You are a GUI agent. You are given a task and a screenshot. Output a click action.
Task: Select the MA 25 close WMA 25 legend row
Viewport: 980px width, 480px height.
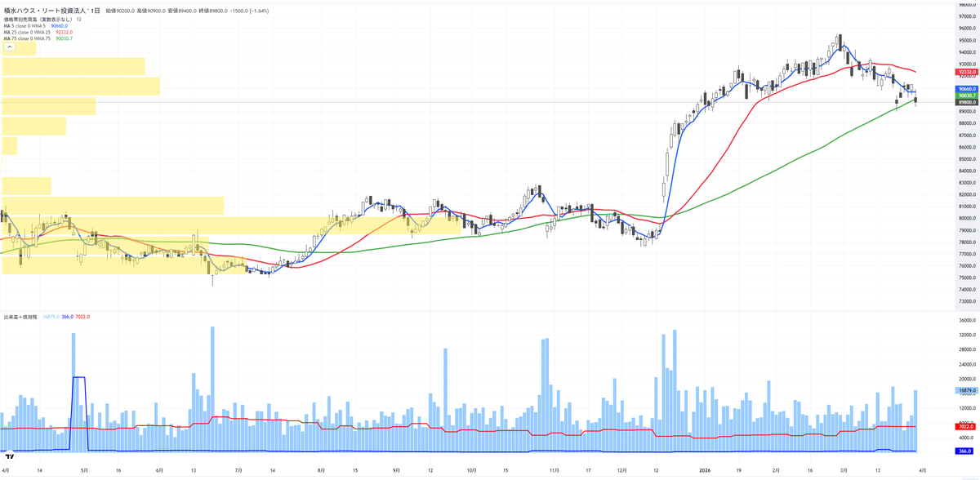38,32
